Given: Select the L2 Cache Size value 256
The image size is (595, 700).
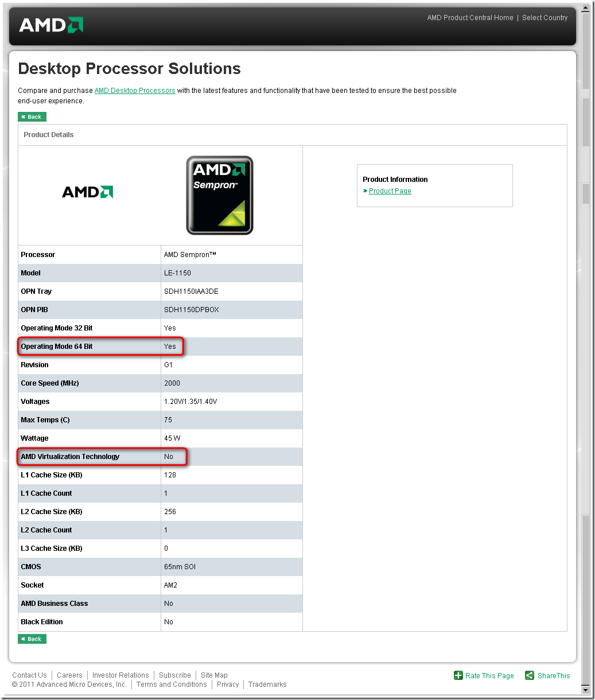Looking at the screenshot, I should click(170, 512).
